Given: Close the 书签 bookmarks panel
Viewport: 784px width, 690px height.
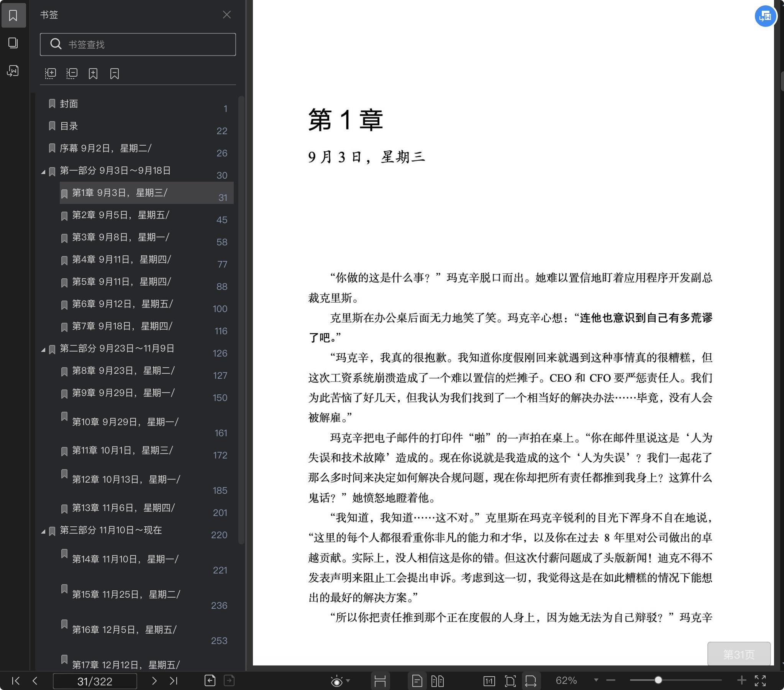Looking at the screenshot, I should (x=227, y=15).
